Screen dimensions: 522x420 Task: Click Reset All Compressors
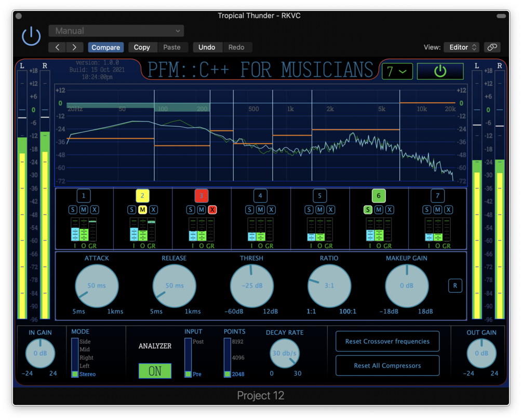click(x=387, y=365)
